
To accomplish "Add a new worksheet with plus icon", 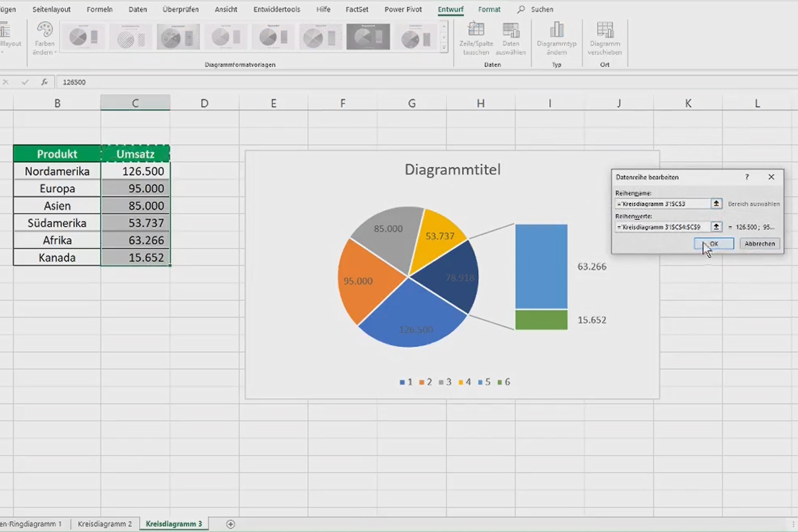I will click(230, 524).
